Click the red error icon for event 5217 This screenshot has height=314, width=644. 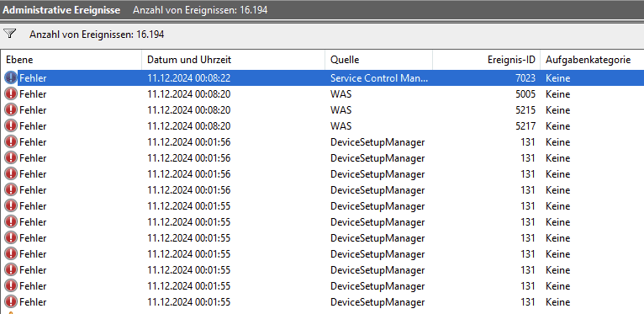coord(11,126)
